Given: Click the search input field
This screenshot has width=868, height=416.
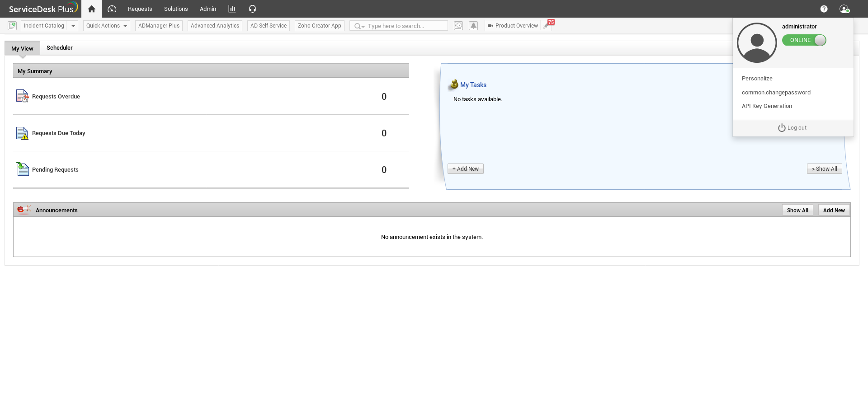Looking at the screenshot, I should click(x=405, y=26).
